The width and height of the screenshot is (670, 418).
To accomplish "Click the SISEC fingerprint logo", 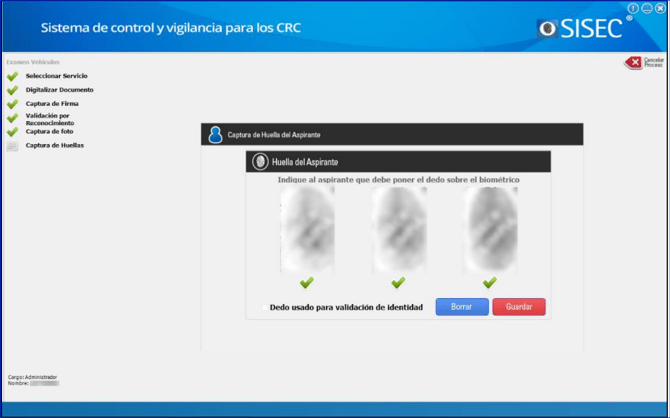I will [549, 28].
